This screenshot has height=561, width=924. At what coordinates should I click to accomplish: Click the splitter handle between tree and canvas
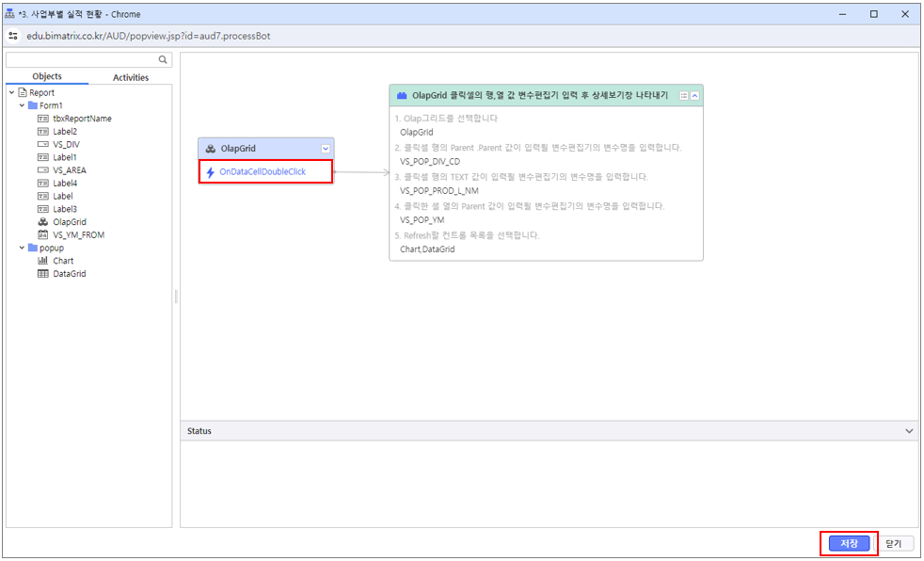(176, 297)
